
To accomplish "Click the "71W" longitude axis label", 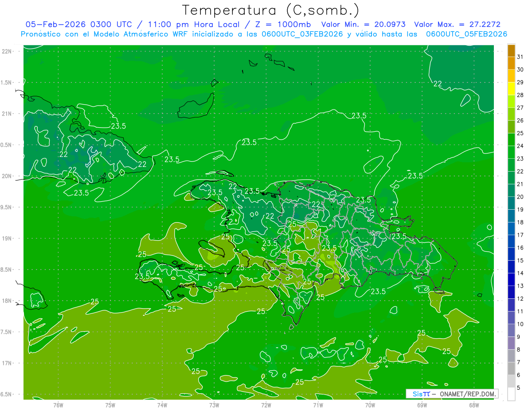I will click(x=318, y=405).
